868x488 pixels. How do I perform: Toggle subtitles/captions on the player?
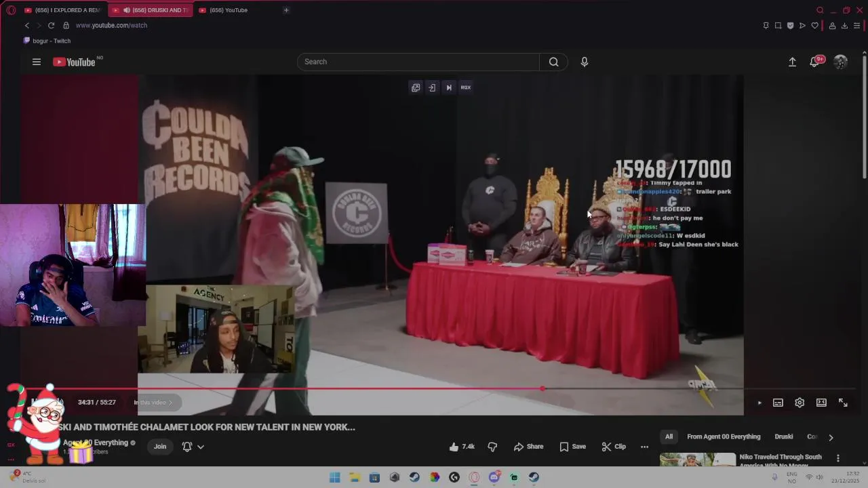[778, 403]
